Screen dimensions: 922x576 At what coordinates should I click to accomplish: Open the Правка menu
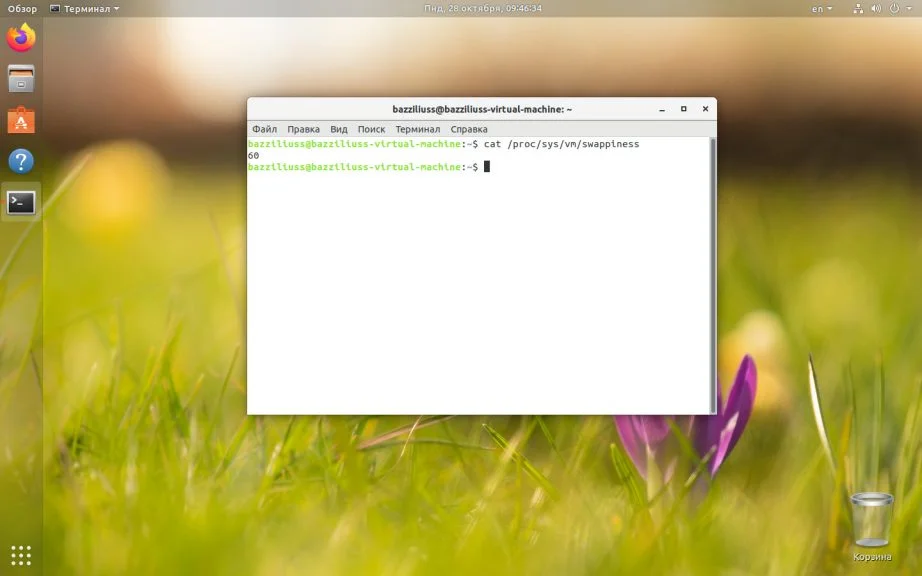coord(303,129)
